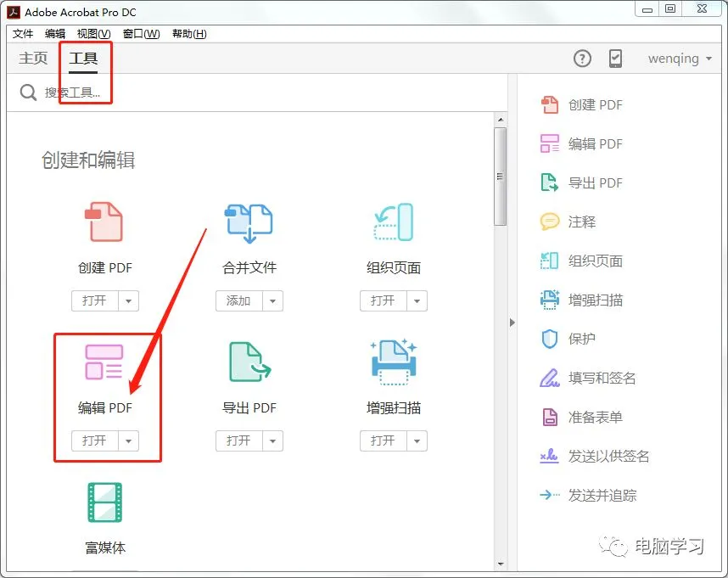Click the Organize Pages (组织页面) grid icon

coord(393,222)
